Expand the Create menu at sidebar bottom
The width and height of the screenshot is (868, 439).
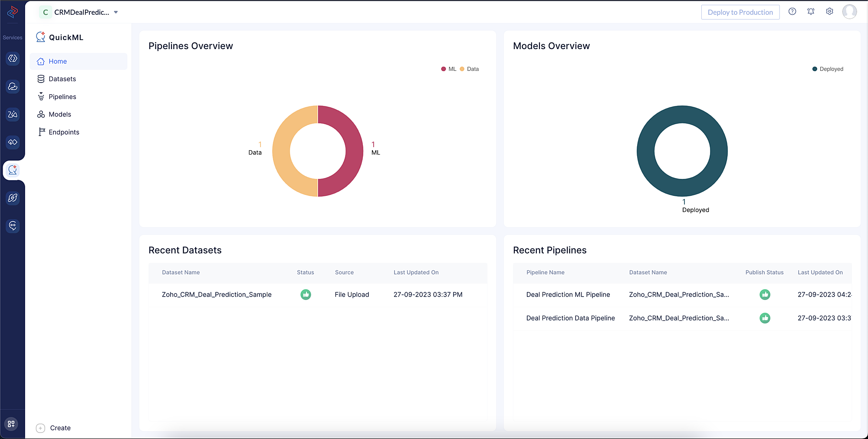click(53, 428)
